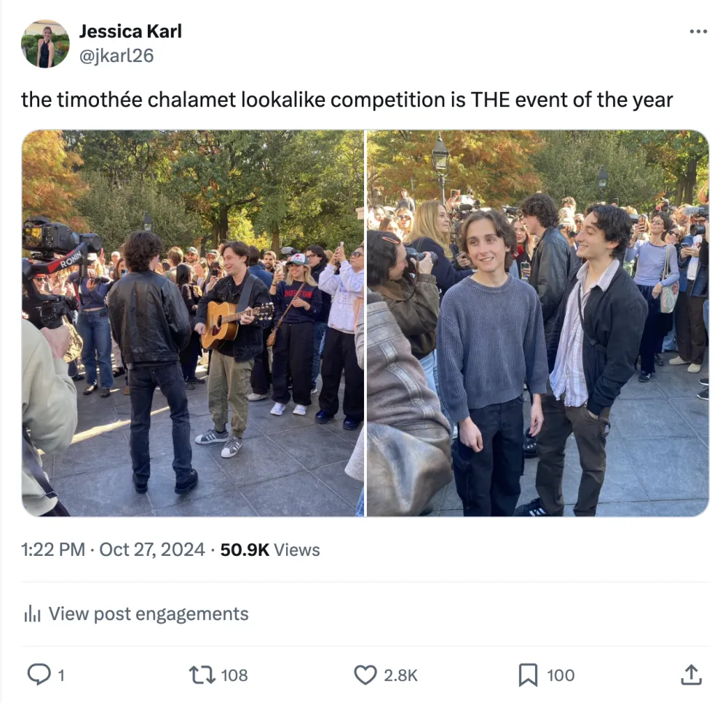Click the 2.8K likes count
Viewport: 728px width, 703px height.
(x=400, y=675)
